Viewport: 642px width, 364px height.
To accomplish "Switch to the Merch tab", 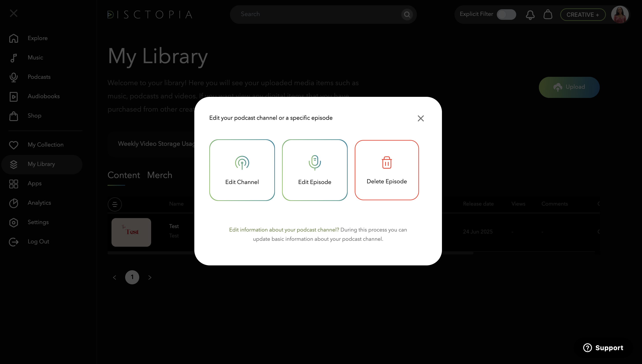I will (x=160, y=175).
